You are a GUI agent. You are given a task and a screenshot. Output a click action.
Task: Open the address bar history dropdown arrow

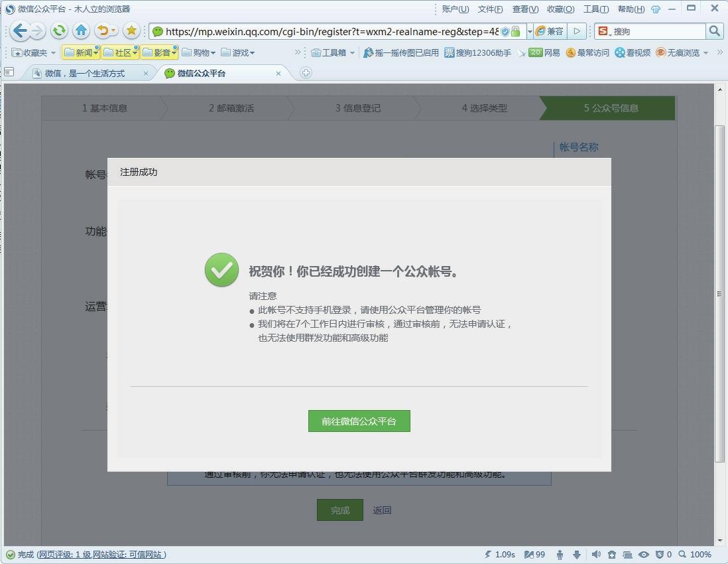click(x=529, y=32)
